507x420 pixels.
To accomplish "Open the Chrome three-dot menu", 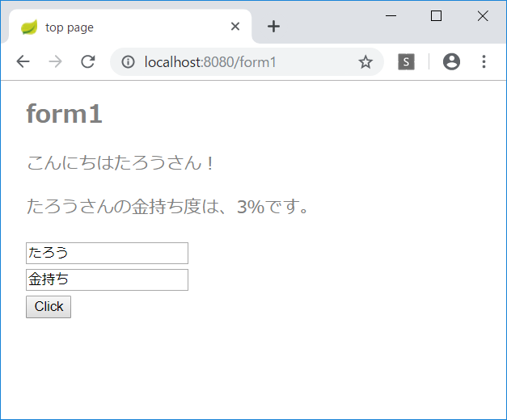I will point(484,62).
